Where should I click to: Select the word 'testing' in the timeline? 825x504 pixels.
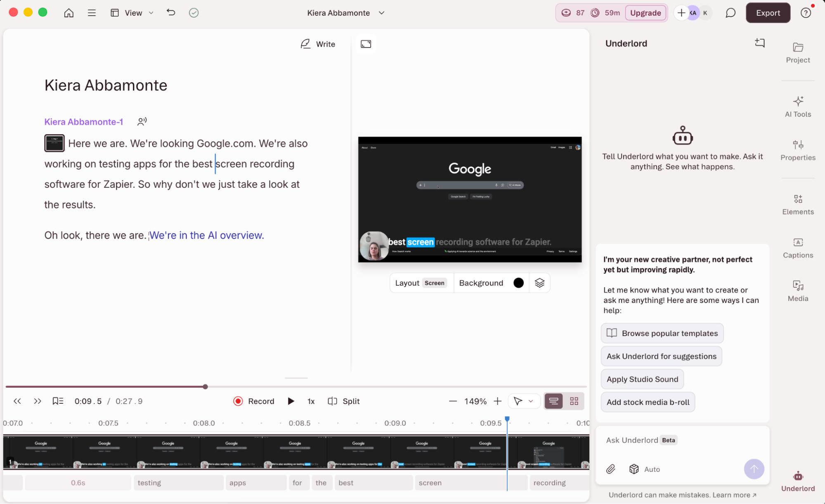[x=178, y=482]
